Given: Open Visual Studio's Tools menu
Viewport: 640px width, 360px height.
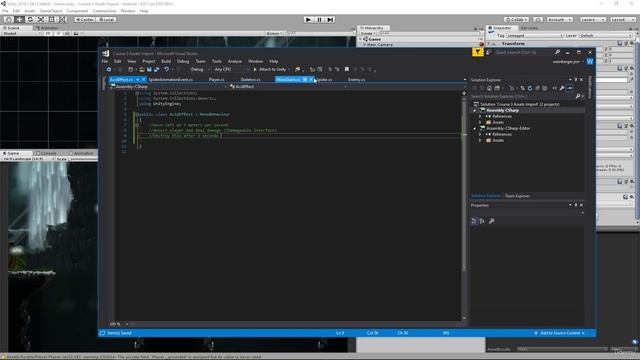Looking at the screenshot, I should click(216, 61).
